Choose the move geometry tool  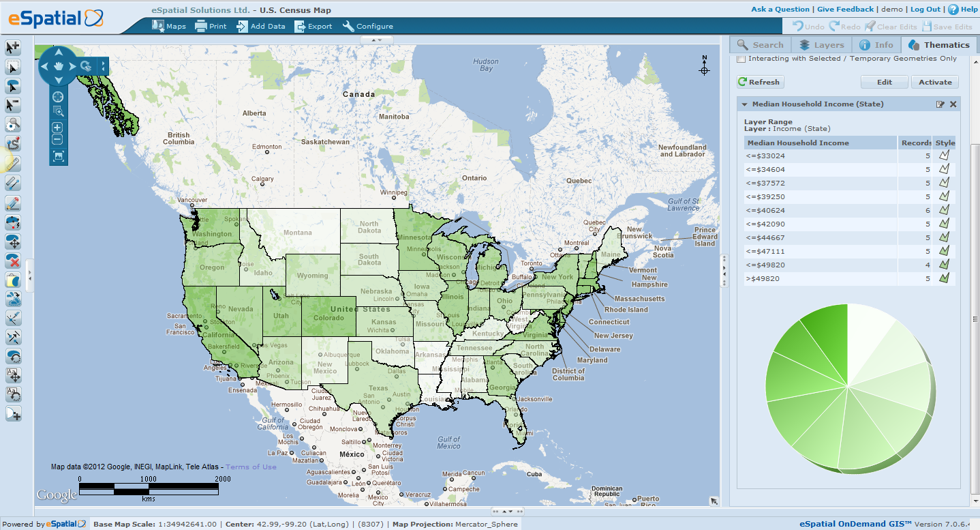coord(13,241)
